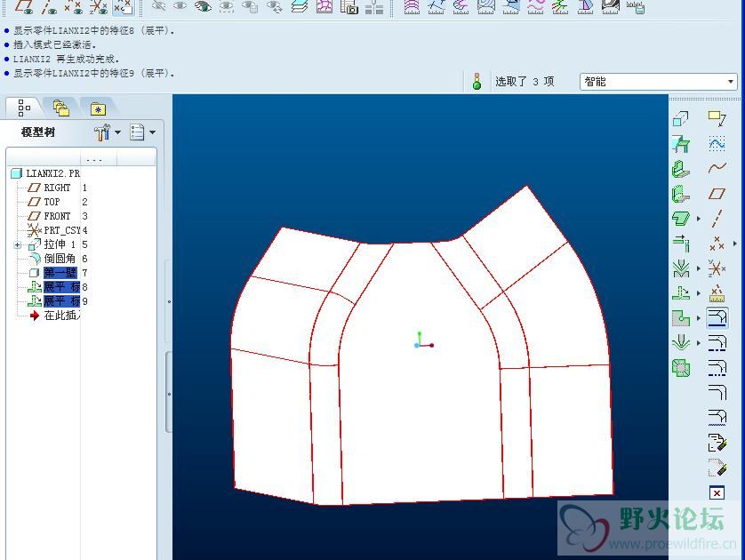Click the plain corner icon without underline
745x560 pixels.
pos(717,393)
